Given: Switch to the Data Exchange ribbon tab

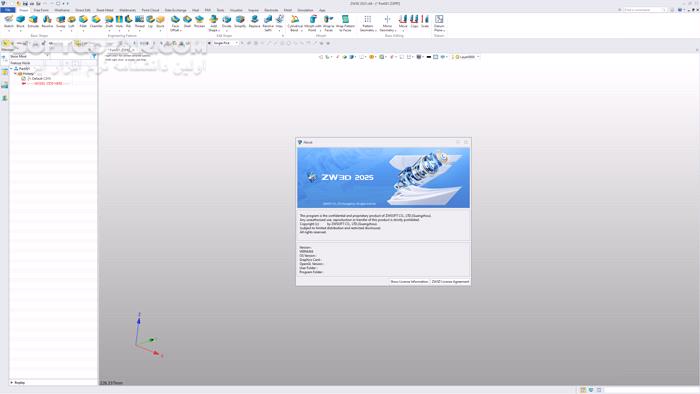Looking at the screenshot, I should coord(176,10).
